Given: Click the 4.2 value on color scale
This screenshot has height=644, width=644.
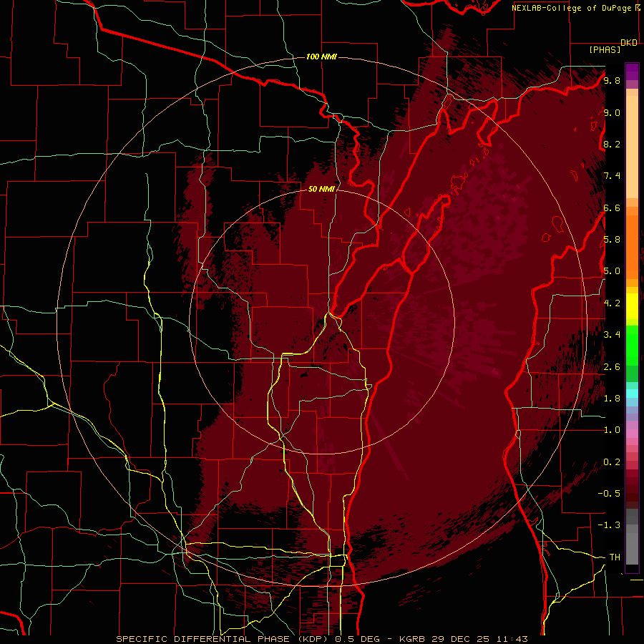Looking at the screenshot, I should pyautogui.click(x=612, y=303).
